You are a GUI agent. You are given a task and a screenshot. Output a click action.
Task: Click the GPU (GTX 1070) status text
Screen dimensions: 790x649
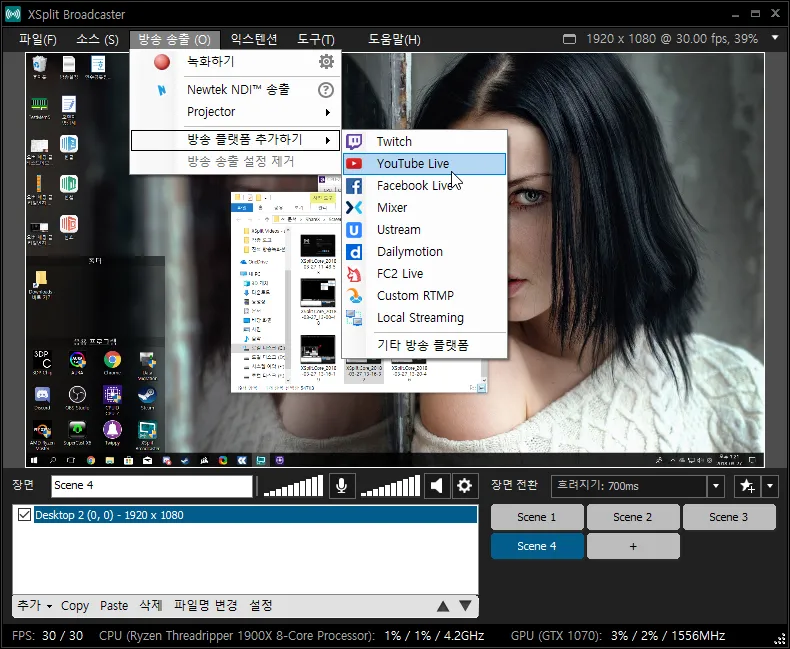pyautogui.click(x=618, y=636)
